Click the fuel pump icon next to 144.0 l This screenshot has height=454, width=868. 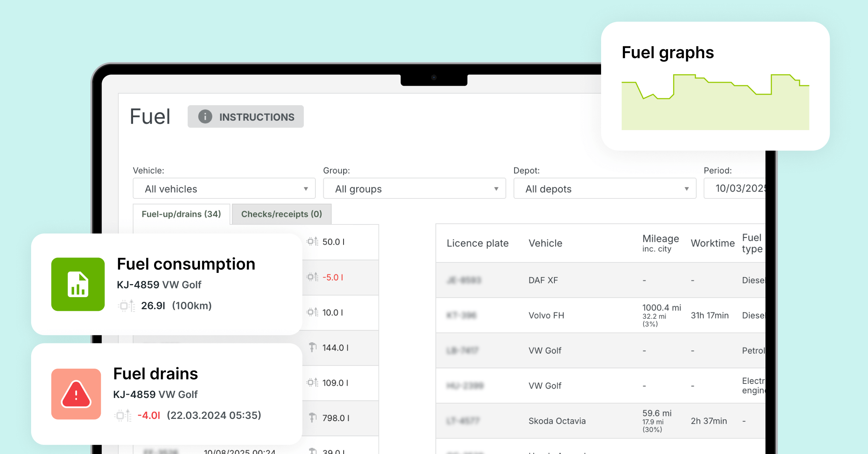coord(312,347)
